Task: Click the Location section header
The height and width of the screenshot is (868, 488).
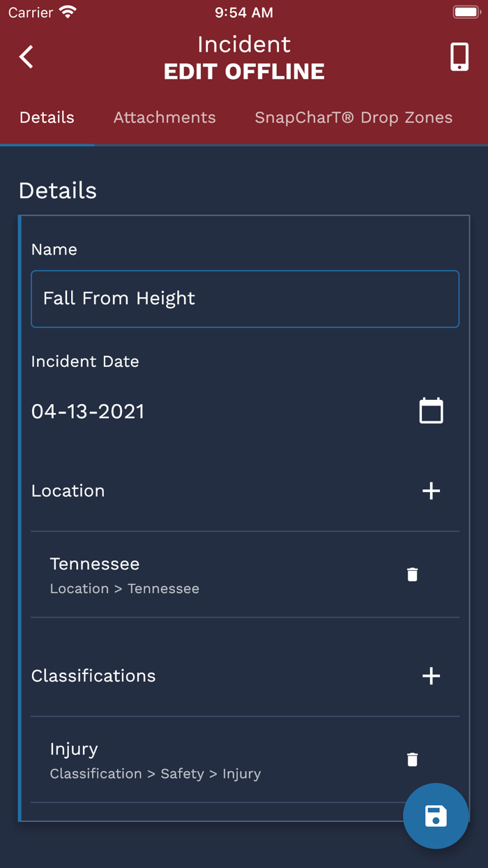Action: point(68,491)
